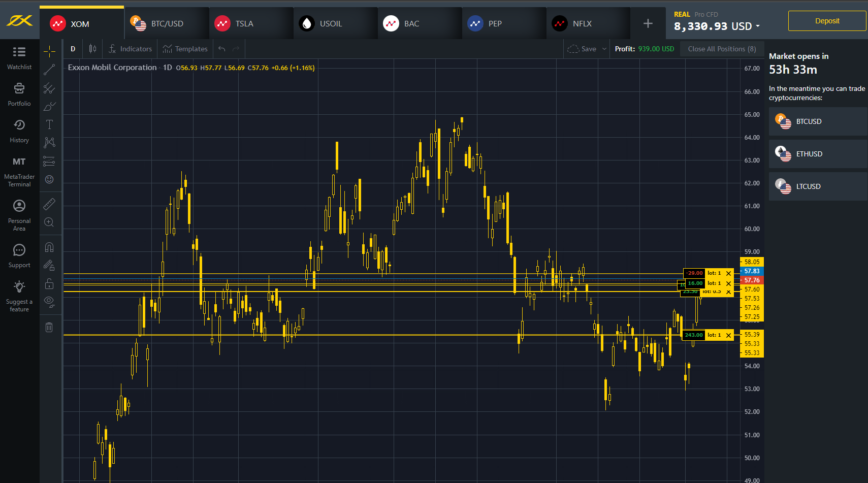The height and width of the screenshot is (483, 868).
Task: Remove drawings with the trash icon
Action: 49,327
